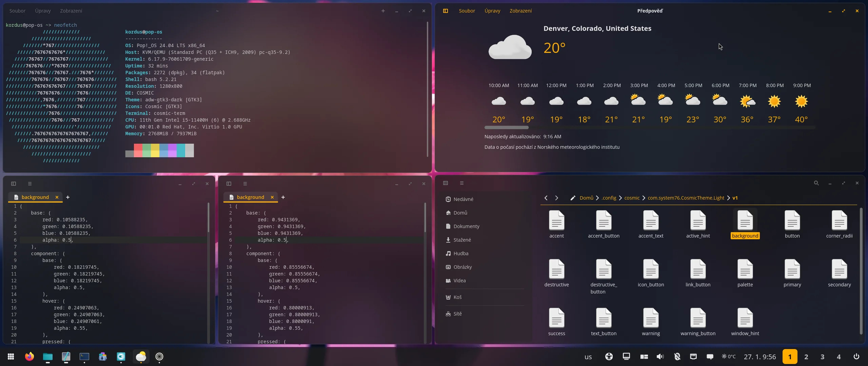Click the search icon in file manager
Image resolution: width=868 pixels, height=366 pixels.
[x=816, y=183]
